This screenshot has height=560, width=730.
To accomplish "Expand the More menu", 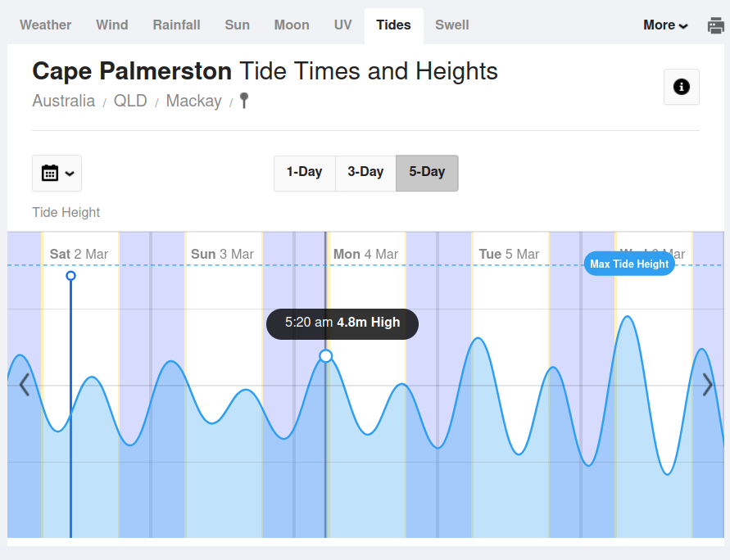I will click(664, 25).
